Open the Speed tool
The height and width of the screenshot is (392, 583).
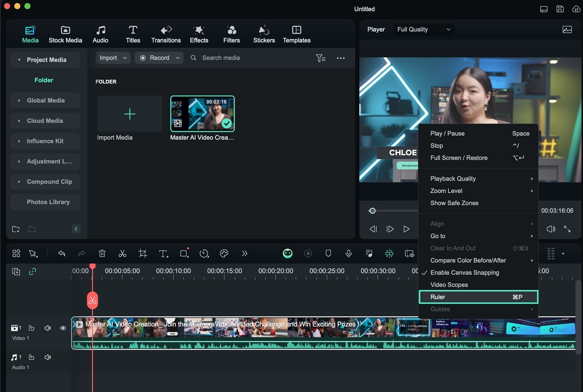point(204,254)
